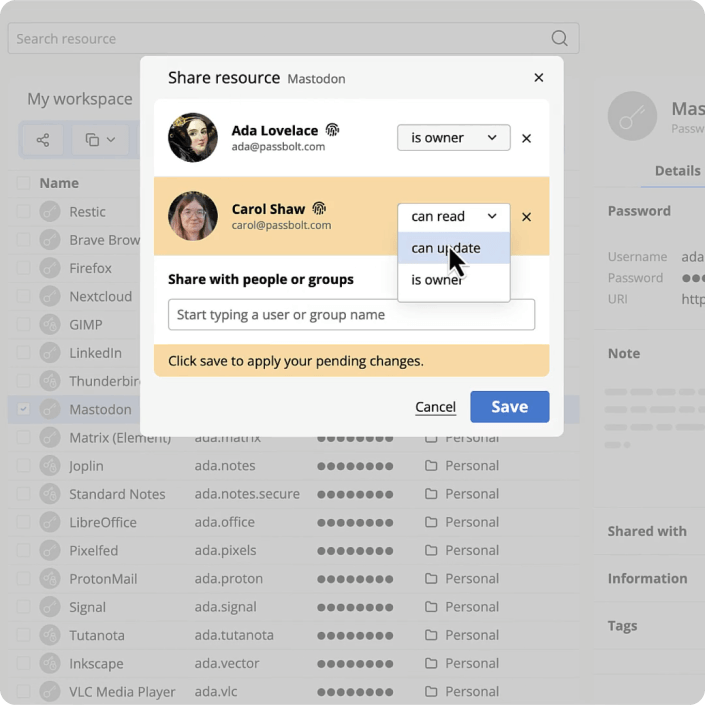Click the key icon of Restic row
Image resolution: width=705 pixels, height=705 pixels.
(x=50, y=212)
